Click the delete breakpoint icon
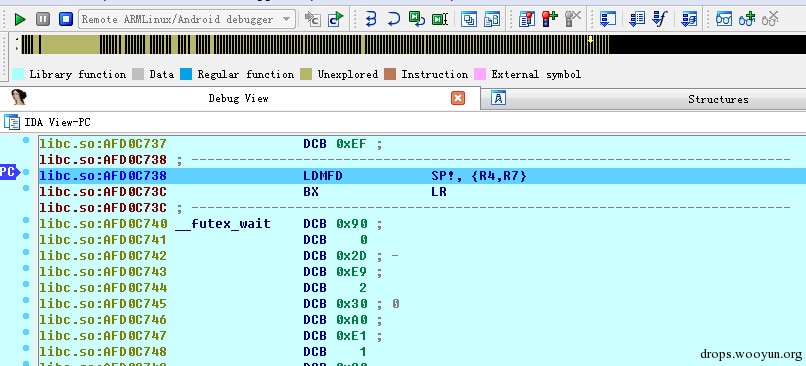This screenshot has width=806, height=366. pos(573,20)
